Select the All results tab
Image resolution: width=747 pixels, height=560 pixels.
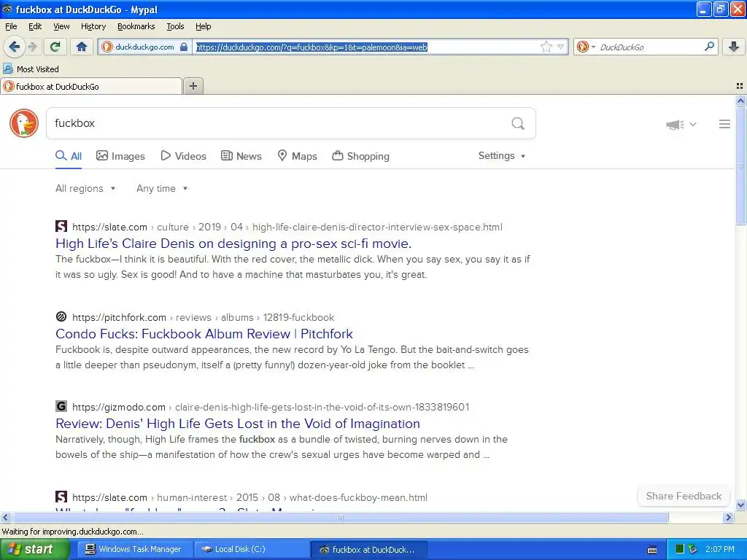[69, 156]
